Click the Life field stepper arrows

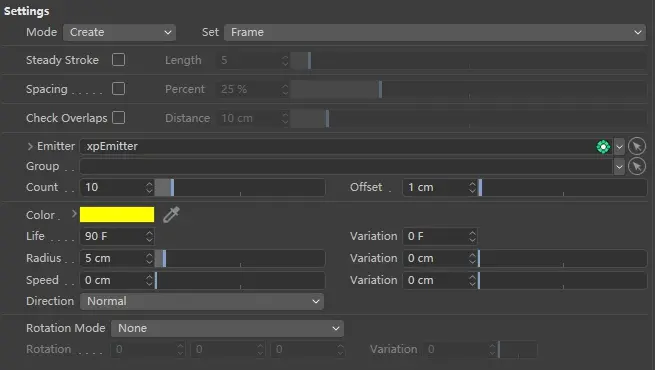click(x=149, y=236)
